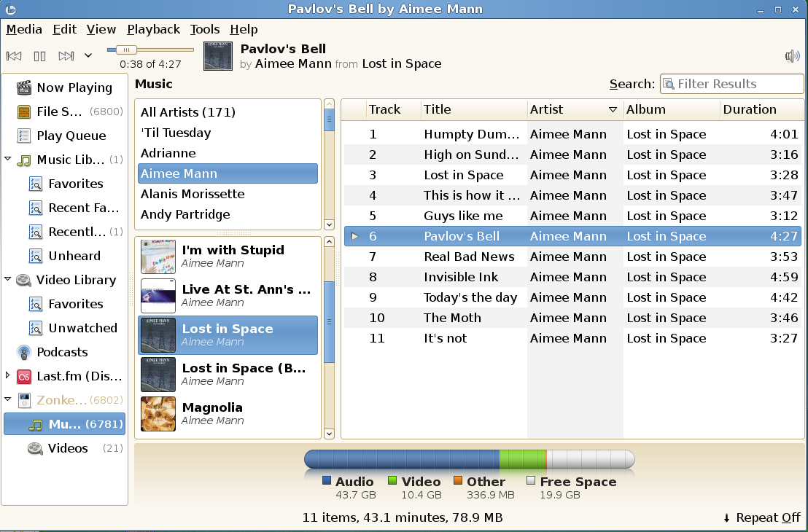The width and height of the screenshot is (808, 532).
Task: Skip to next track button
Action: pyautogui.click(x=66, y=56)
